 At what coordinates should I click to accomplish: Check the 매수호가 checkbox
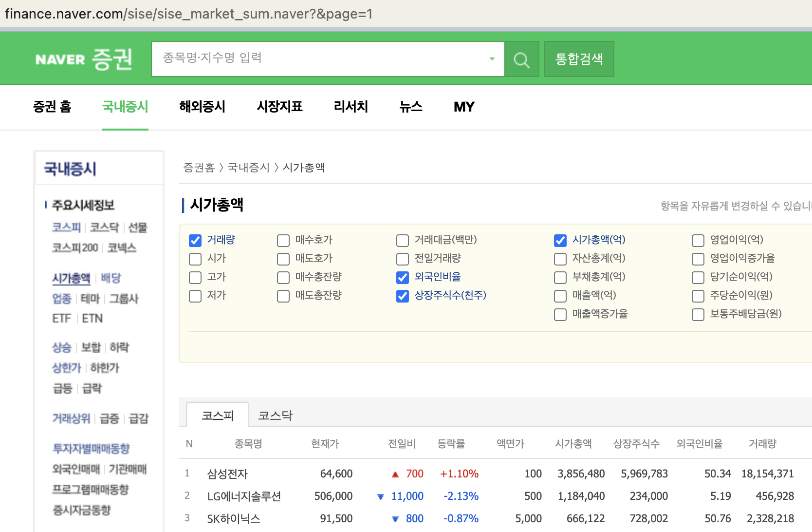click(x=283, y=240)
